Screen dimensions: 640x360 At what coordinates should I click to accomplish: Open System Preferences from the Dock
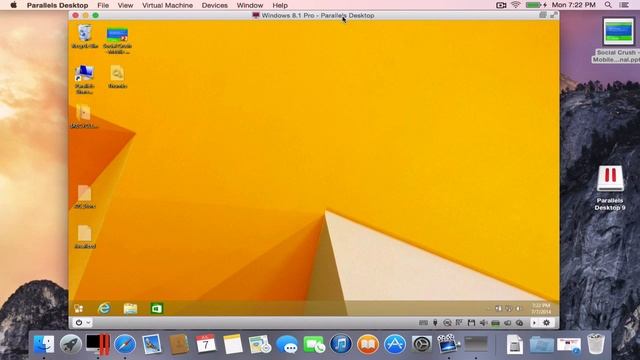click(x=422, y=344)
